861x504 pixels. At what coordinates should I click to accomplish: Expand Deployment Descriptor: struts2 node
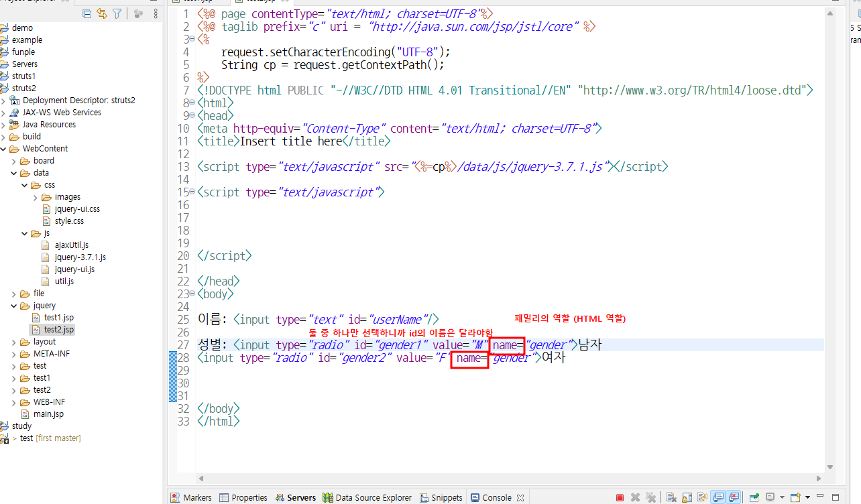pos(3,101)
